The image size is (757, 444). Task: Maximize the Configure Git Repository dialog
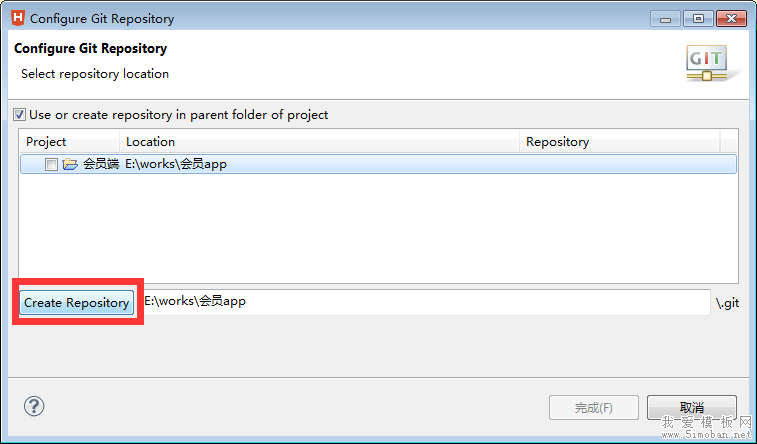(697, 18)
